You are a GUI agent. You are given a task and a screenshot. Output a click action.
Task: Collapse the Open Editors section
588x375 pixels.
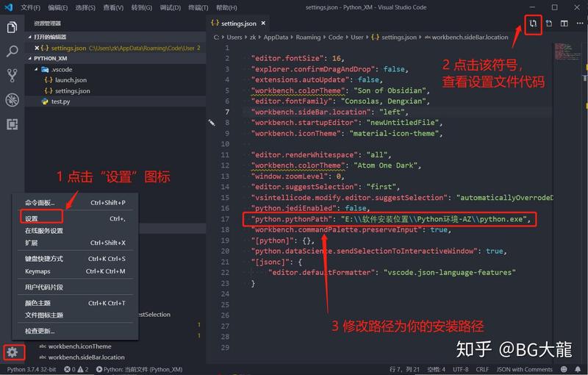pyautogui.click(x=30, y=37)
